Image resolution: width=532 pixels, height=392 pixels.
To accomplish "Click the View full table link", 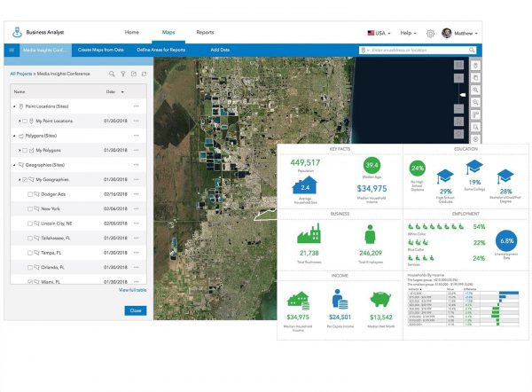I will (133, 290).
